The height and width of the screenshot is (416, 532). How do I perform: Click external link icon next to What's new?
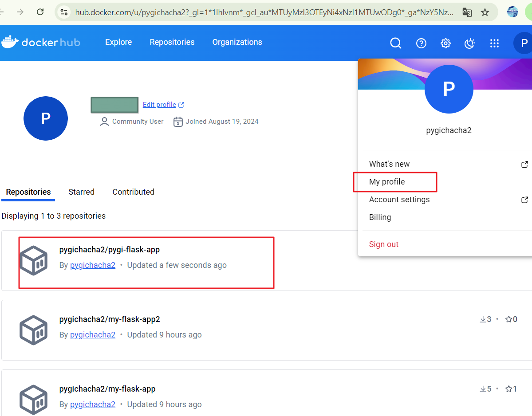(524, 165)
